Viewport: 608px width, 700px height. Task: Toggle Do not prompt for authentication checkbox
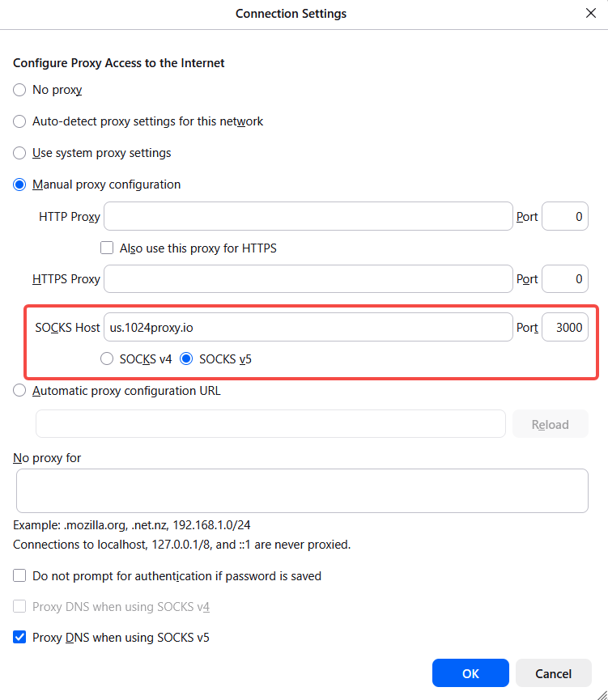[19, 576]
